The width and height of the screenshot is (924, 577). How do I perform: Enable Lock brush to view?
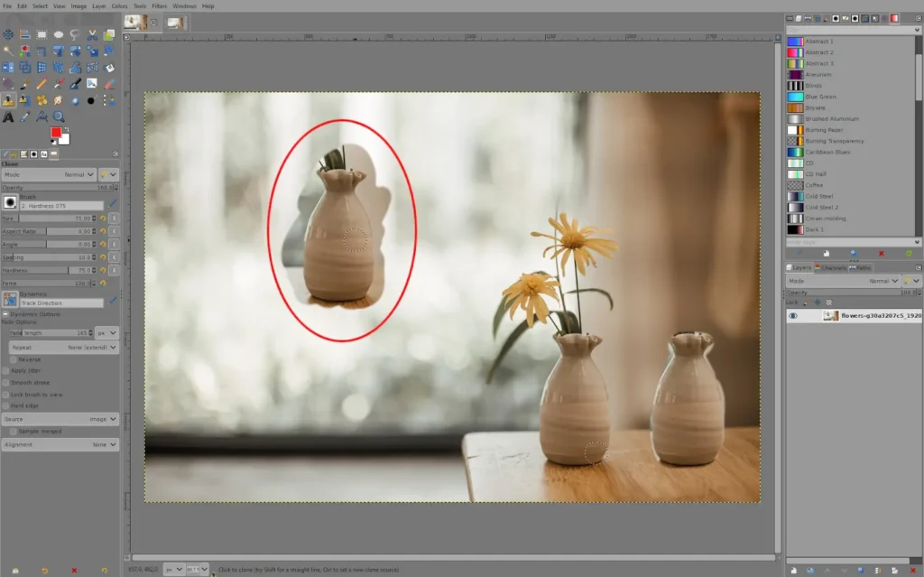pyautogui.click(x=6, y=394)
